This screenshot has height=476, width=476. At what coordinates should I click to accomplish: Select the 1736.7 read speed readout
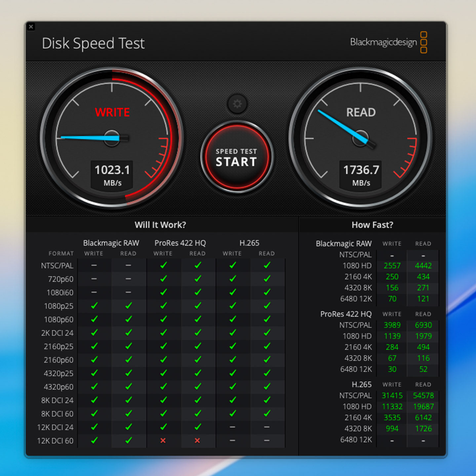361,170
